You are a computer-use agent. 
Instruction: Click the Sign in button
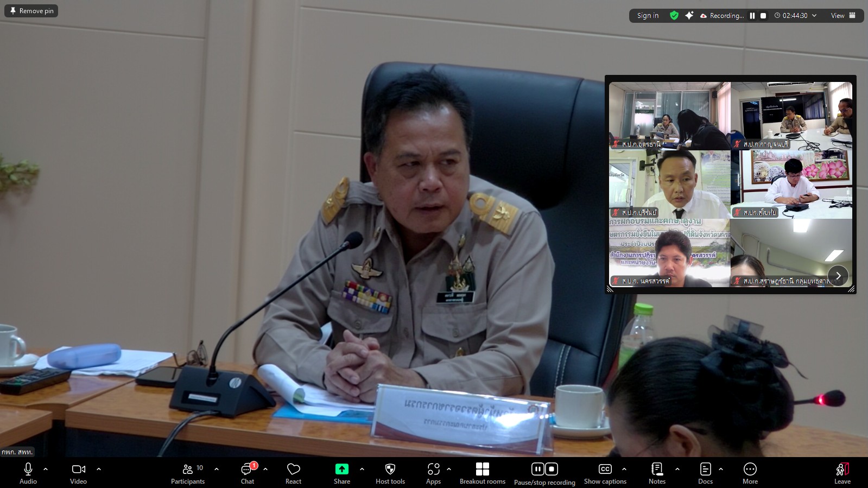[648, 16]
